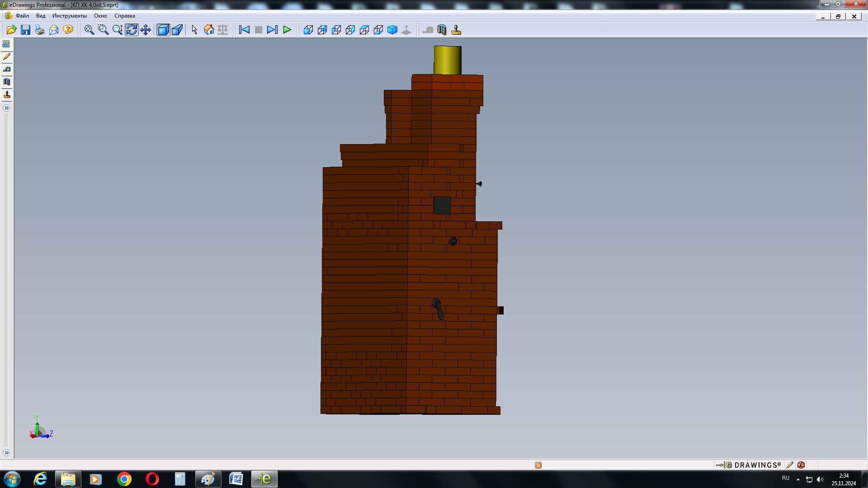
Task: Click the Open file toolbar icon
Action: (11, 30)
